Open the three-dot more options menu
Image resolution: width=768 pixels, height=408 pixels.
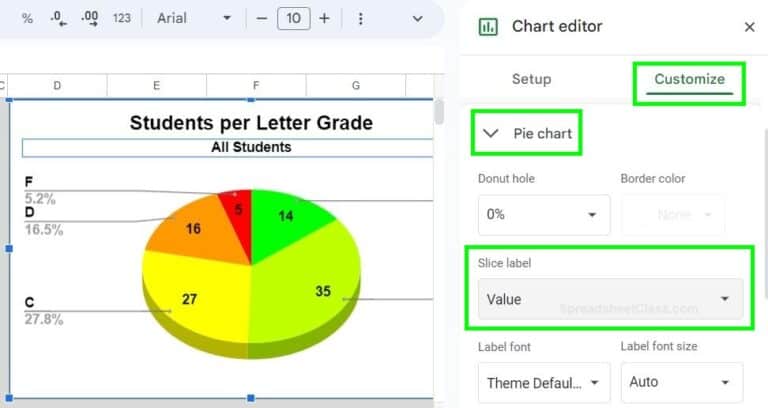coord(360,19)
